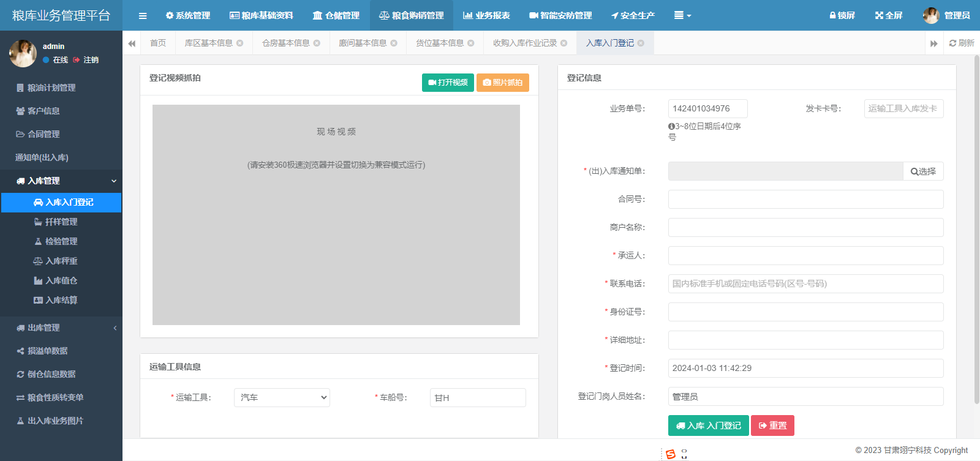
Task: Click the 打开视频 button
Action: 448,83
